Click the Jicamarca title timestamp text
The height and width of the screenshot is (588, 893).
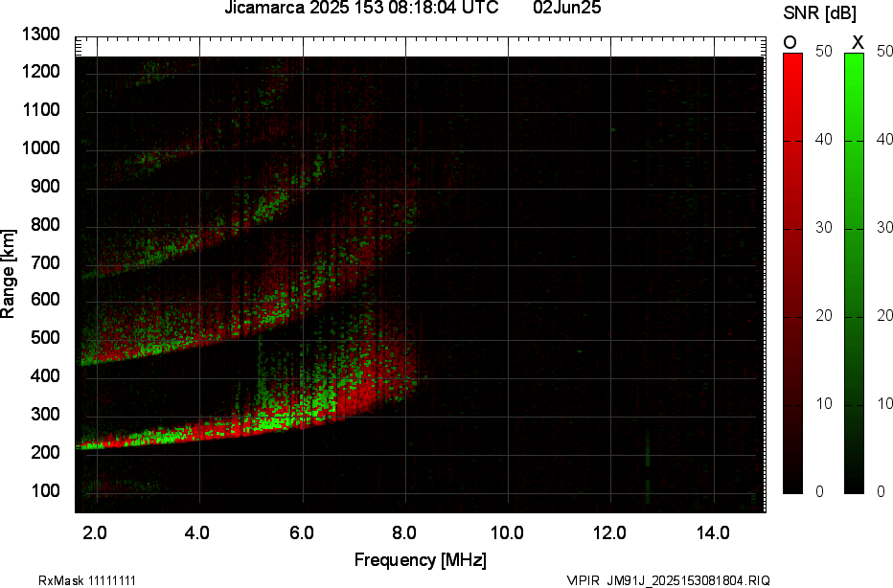[x=361, y=8]
